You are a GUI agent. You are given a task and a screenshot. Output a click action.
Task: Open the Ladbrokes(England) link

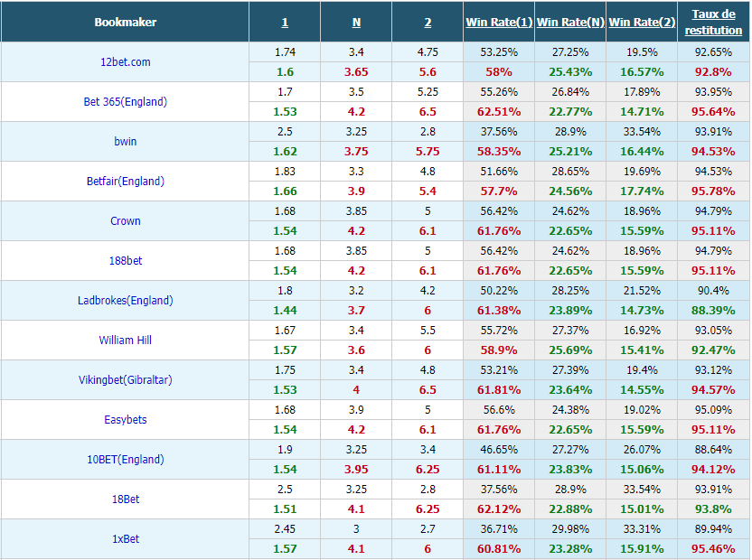tap(125, 301)
